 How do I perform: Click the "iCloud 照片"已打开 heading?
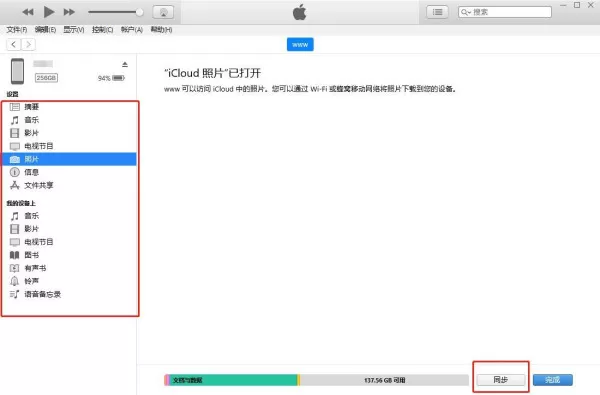[213, 73]
